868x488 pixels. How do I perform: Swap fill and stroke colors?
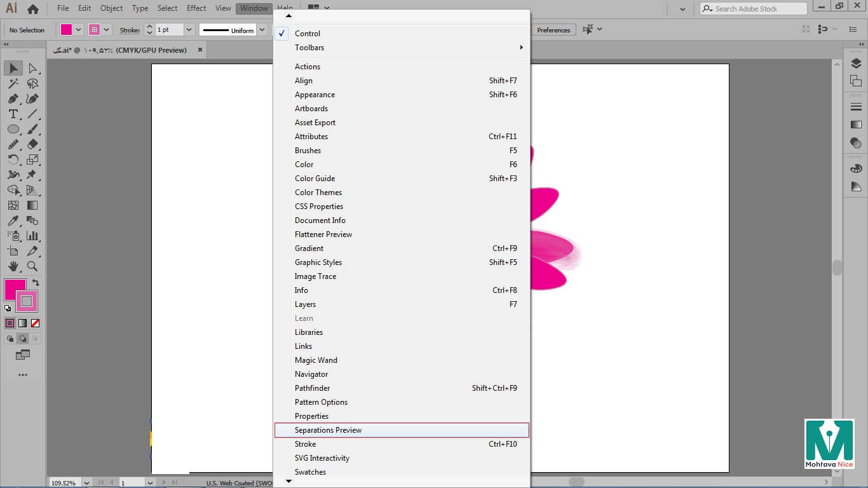click(36, 283)
